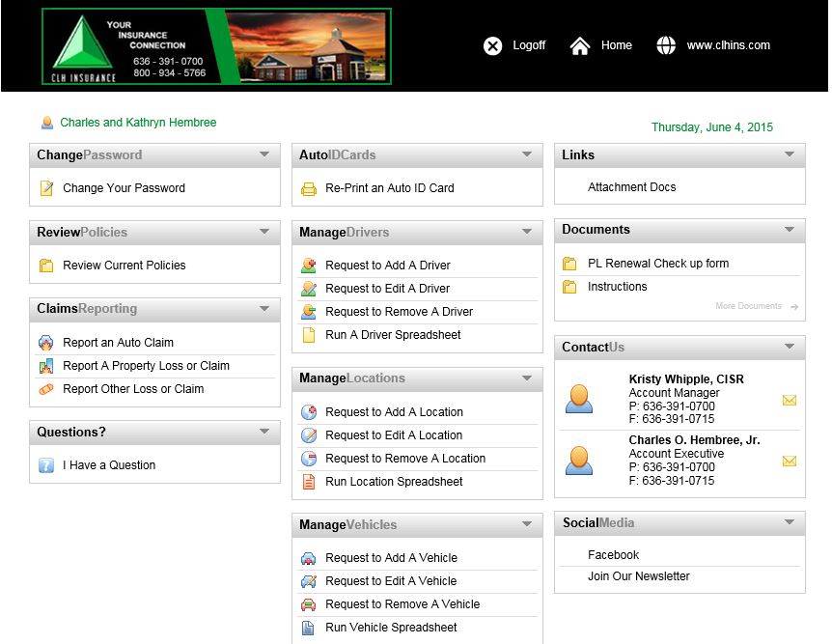
Task: Click the Add A Driver icon
Action: point(309,265)
